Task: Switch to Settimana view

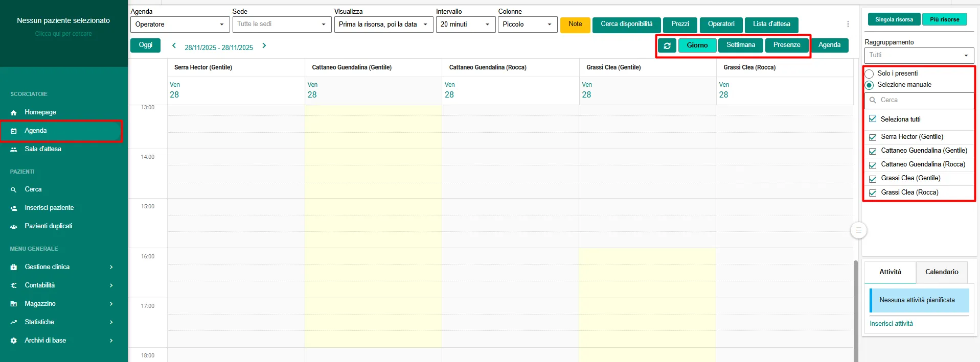Action: coord(740,45)
